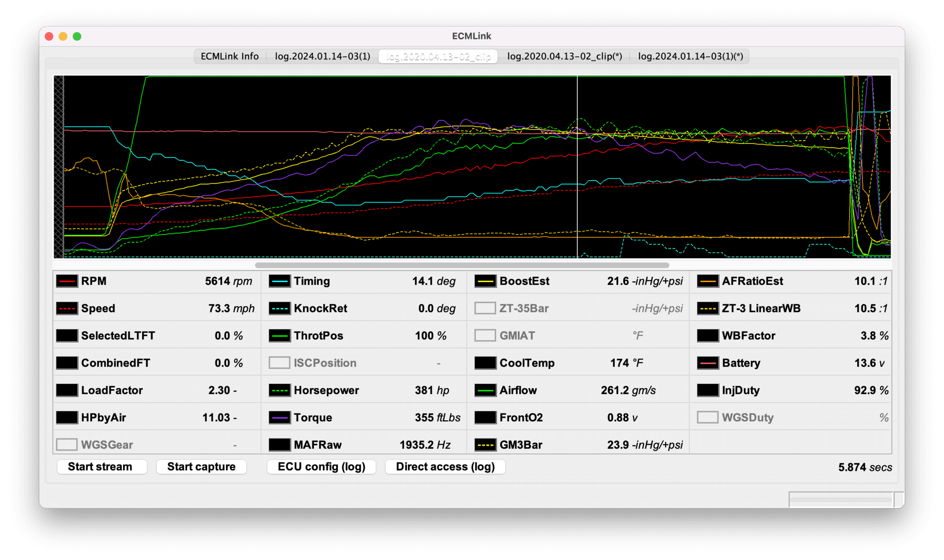Screen dimensions: 944x560
Task: Select the highlighted log.2020.04.13-02_clip tab
Action: coord(438,56)
